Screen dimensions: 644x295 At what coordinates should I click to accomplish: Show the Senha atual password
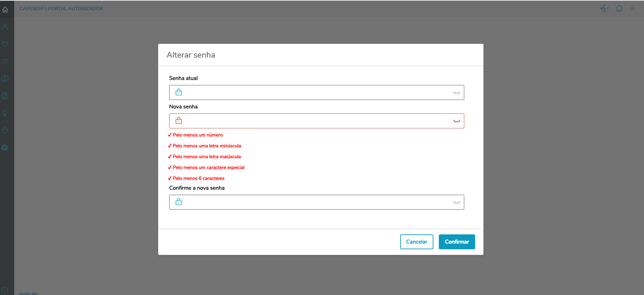(457, 93)
